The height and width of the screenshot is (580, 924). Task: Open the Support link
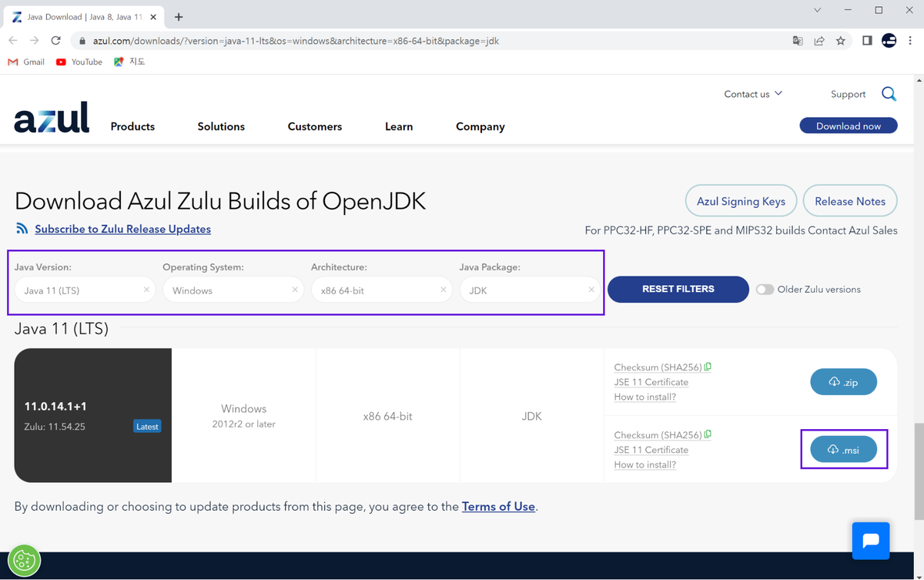click(x=848, y=94)
